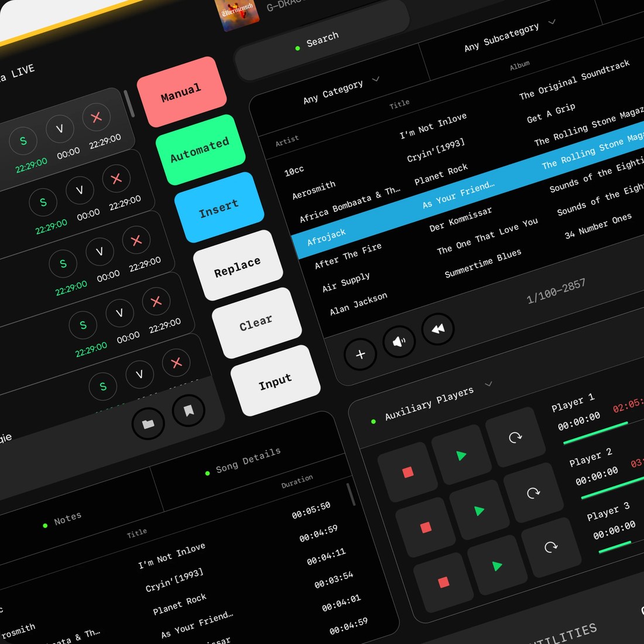Sort by Title header in the library table

pos(399,104)
